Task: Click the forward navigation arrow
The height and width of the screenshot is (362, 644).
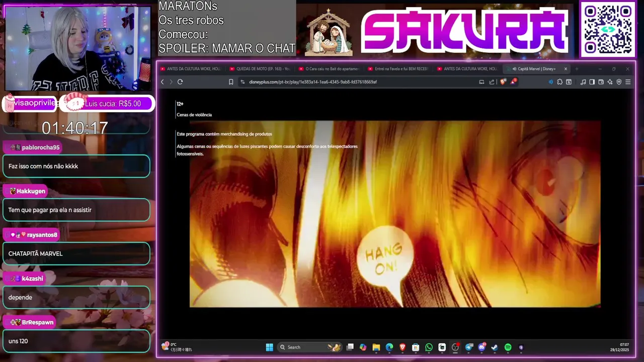Action: tap(171, 82)
